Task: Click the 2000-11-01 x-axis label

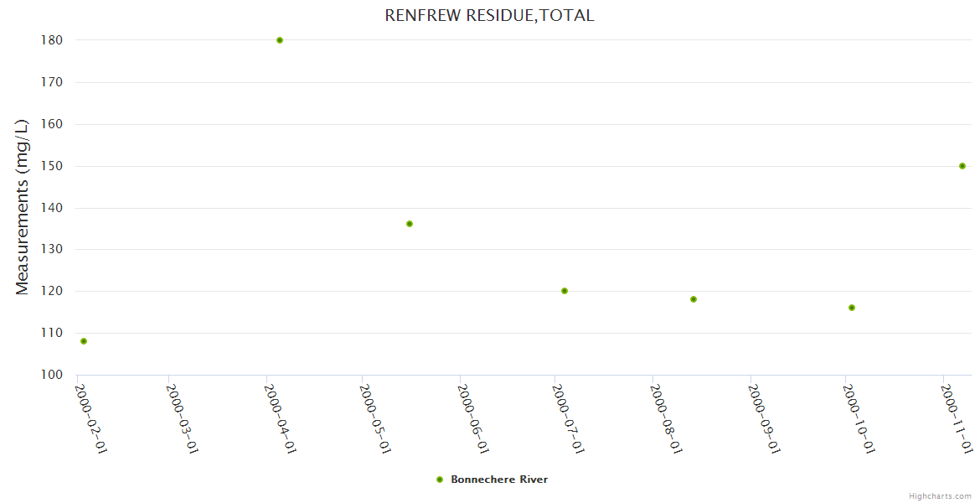Action: point(957,417)
